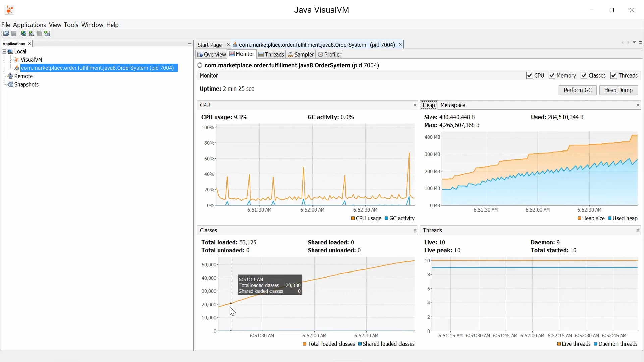Click the Perform GC button
644x362 pixels.
tap(578, 90)
